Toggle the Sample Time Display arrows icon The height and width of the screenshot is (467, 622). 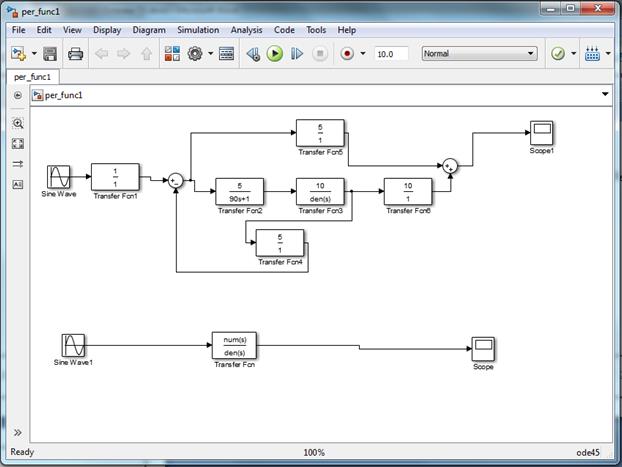coord(18,164)
